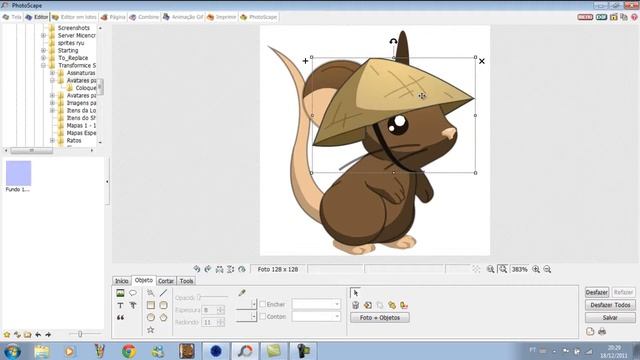Enable the Contorn outline checkbox

[x=262, y=316]
